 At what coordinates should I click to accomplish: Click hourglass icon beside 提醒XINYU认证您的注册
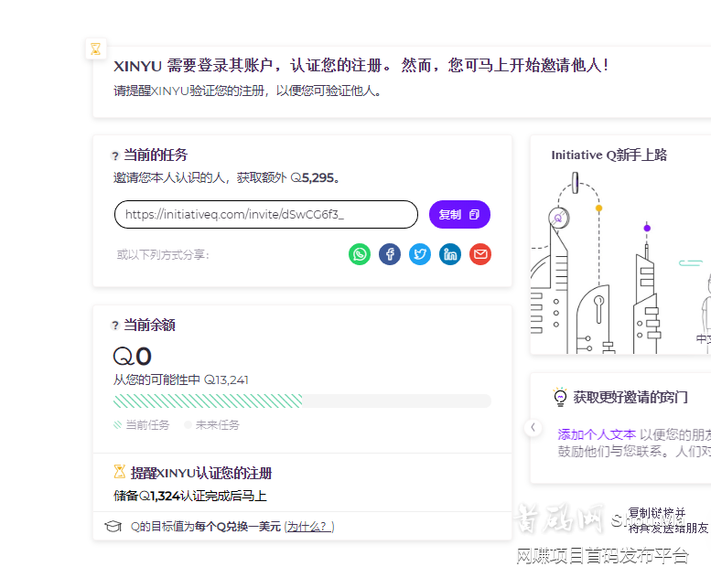(119, 472)
